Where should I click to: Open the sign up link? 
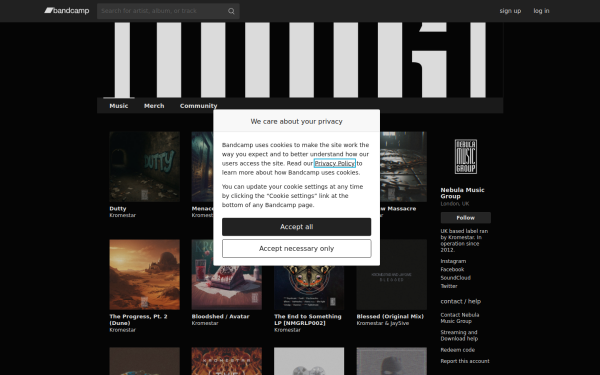click(x=510, y=11)
